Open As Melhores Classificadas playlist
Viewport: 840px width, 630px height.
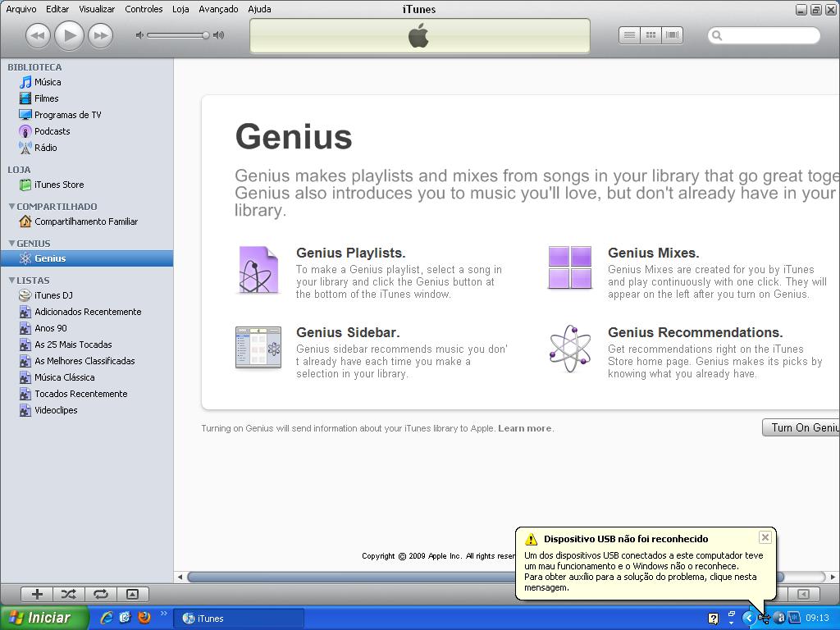(x=87, y=361)
